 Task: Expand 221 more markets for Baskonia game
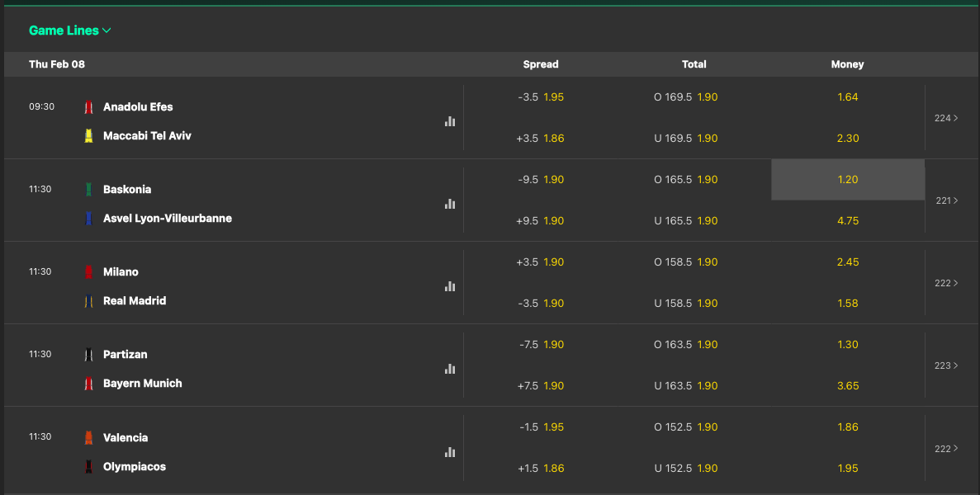pyautogui.click(x=946, y=200)
